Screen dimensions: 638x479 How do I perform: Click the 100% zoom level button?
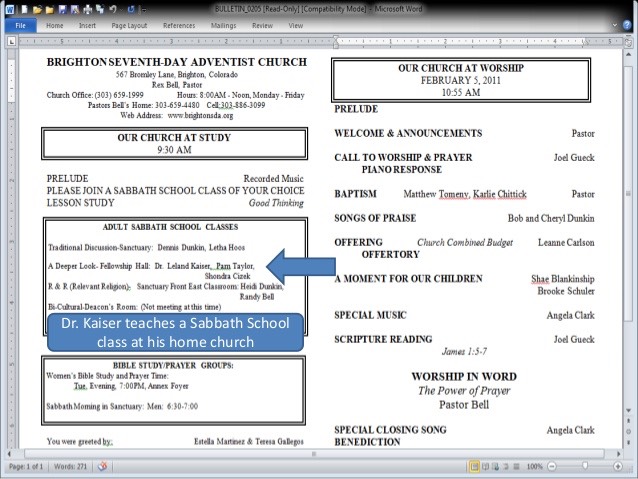(x=534, y=466)
